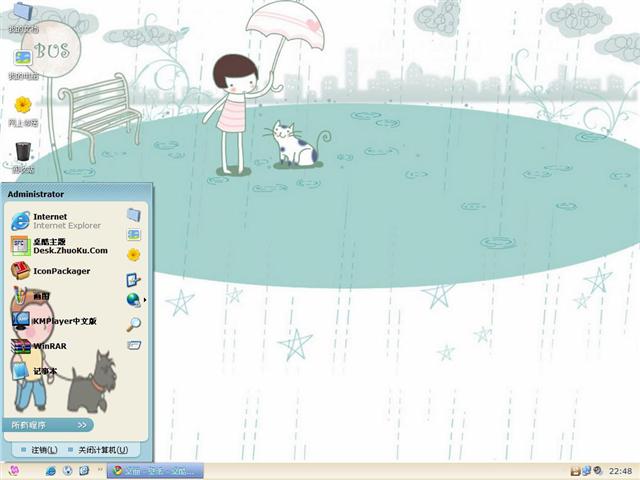Open the folder icon at desktop top-left
Viewport: 640px width, 480px height.
[23, 12]
